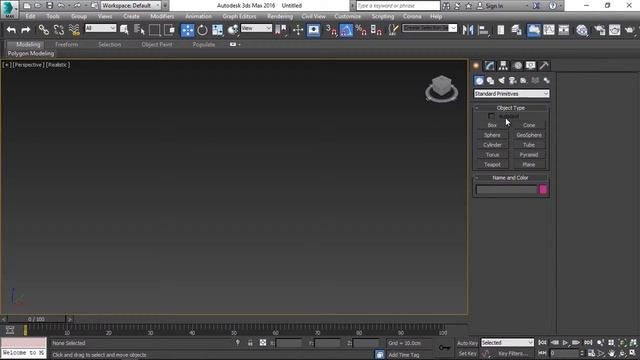Viewport: 640px width, 360px height.
Task: Create a Sphere primitive
Action: tap(492, 135)
